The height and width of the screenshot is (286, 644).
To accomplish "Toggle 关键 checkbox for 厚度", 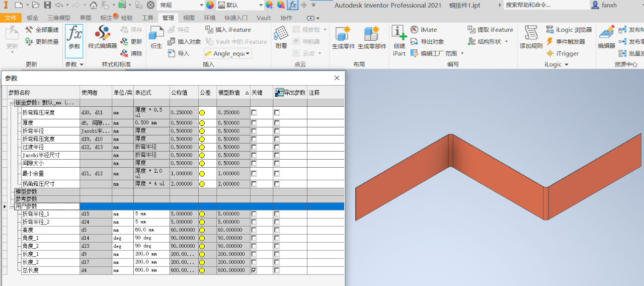I will click(254, 123).
